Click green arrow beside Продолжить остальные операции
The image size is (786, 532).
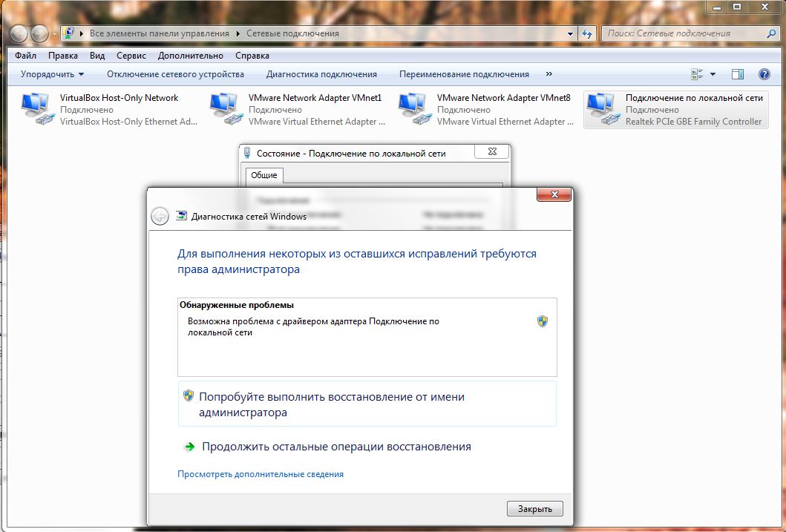pyautogui.click(x=189, y=447)
